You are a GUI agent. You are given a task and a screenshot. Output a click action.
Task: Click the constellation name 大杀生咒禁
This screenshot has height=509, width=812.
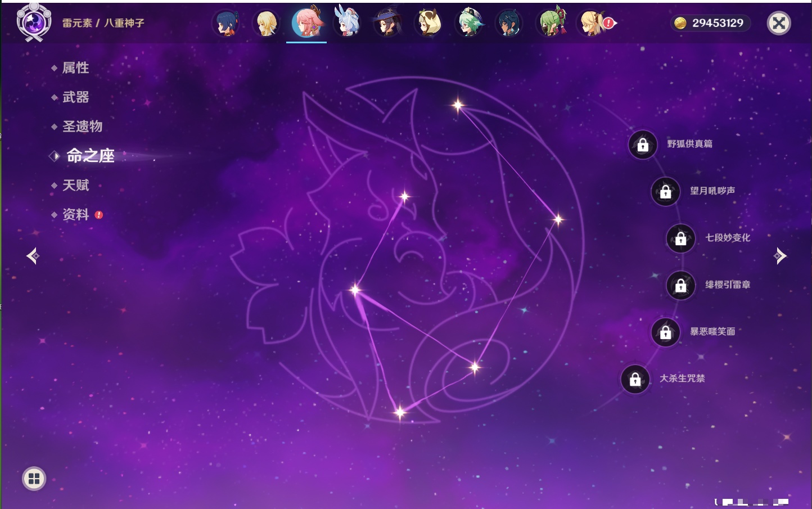coord(682,379)
